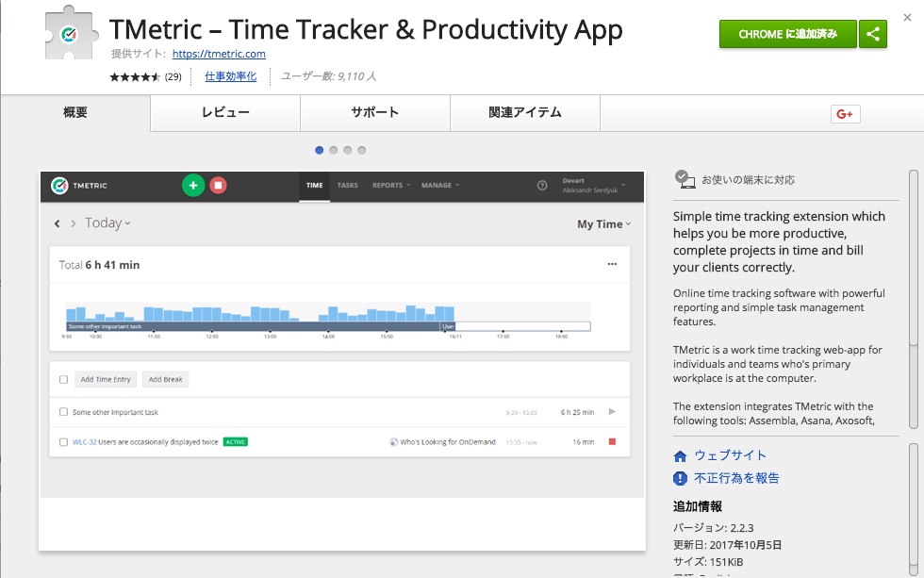This screenshot has width=924, height=578.
Task: Click the red stop-timer icon
Action: [x=218, y=186]
